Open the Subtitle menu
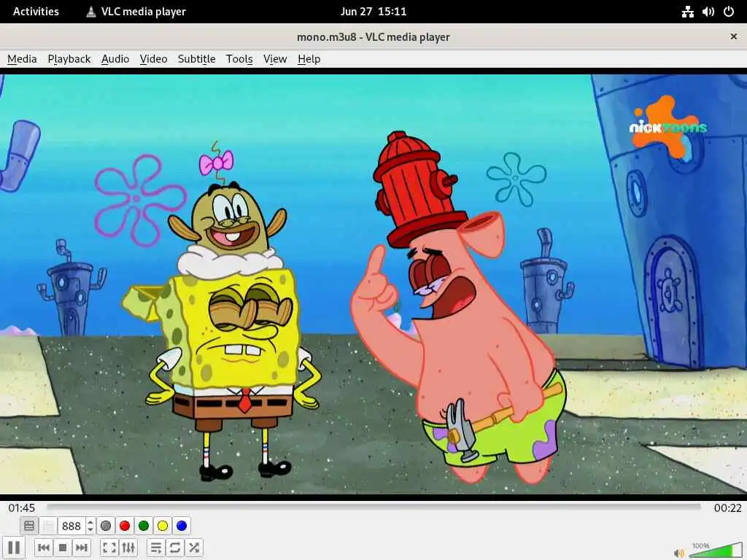 (196, 59)
